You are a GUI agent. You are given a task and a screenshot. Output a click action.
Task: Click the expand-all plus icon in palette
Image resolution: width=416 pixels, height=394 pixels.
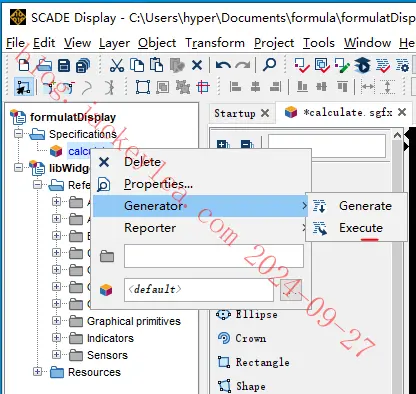223,145
